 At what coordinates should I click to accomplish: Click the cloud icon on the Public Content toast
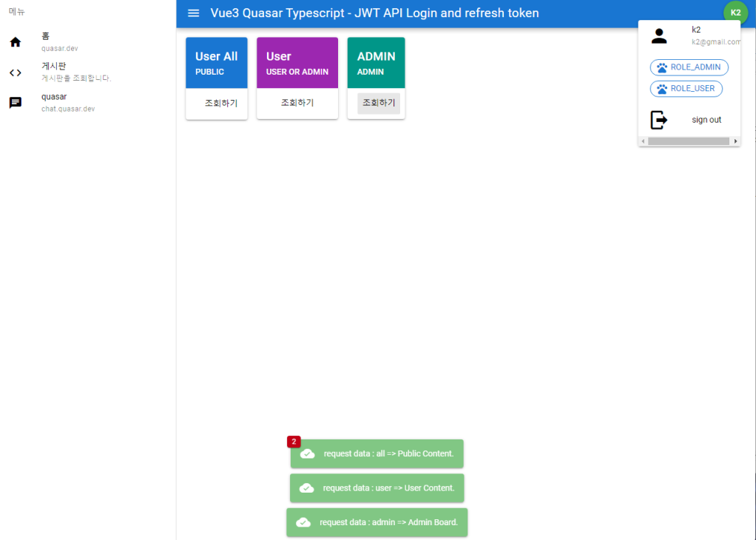click(x=307, y=453)
